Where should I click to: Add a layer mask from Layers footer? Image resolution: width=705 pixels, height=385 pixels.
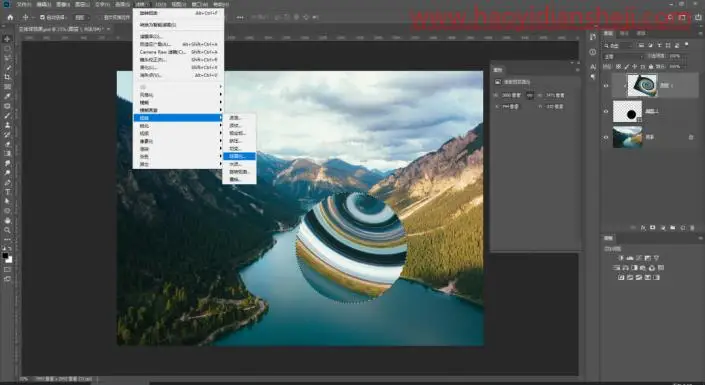[652, 228]
